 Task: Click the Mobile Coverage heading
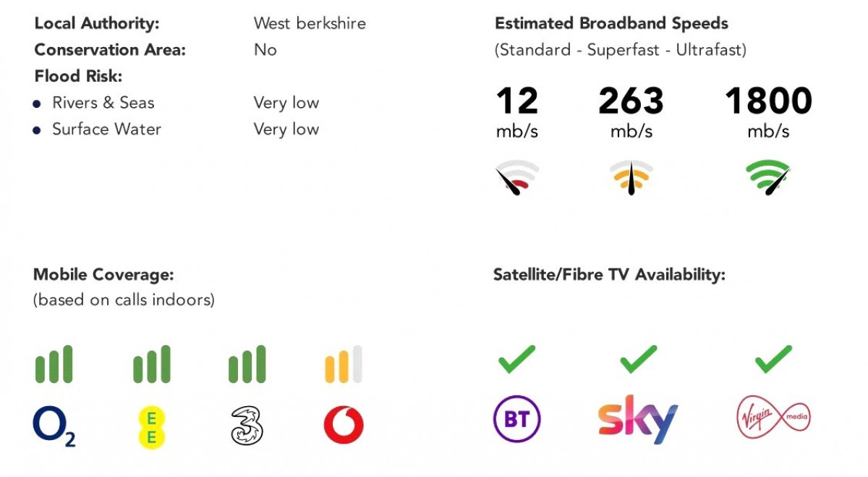103,275
